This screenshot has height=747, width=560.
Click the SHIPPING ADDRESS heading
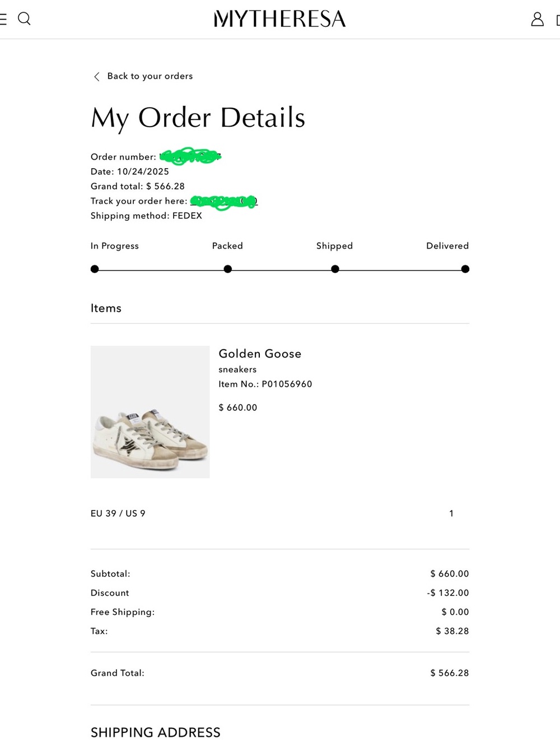pyautogui.click(x=156, y=732)
